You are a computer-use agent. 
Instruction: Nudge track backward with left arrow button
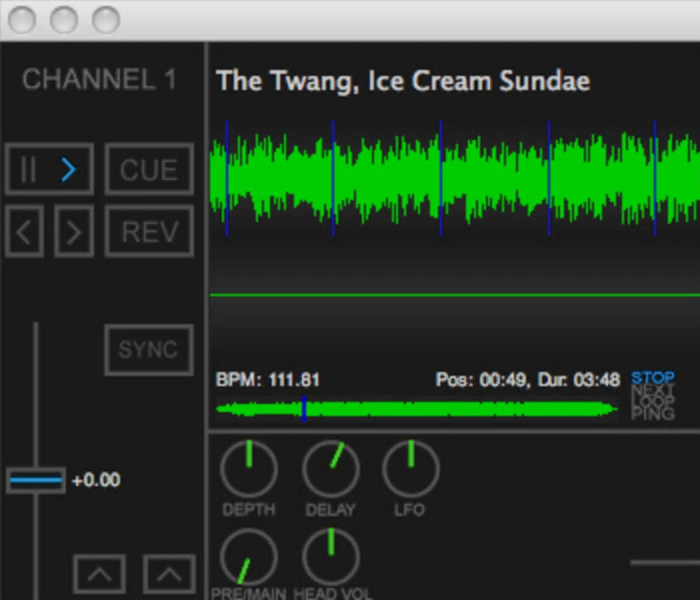pos(25,232)
